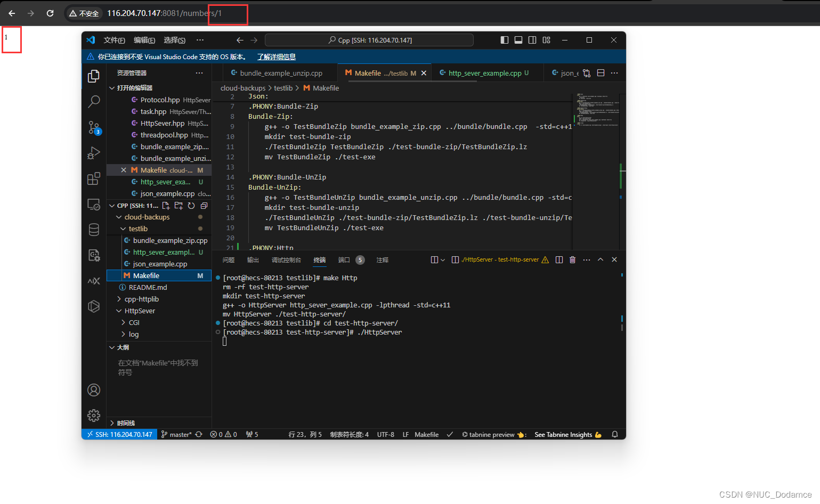Select Protocol.hpp in open editors list

(160, 100)
